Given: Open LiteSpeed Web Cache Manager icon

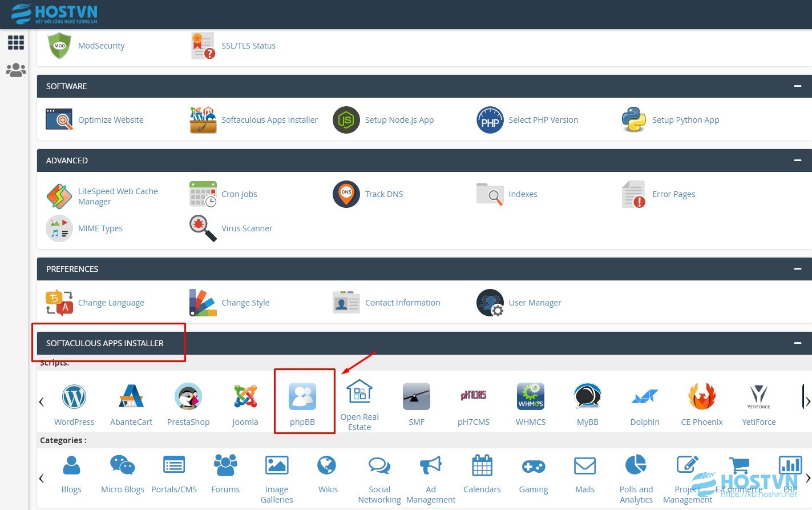Looking at the screenshot, I should pos(59,196).
